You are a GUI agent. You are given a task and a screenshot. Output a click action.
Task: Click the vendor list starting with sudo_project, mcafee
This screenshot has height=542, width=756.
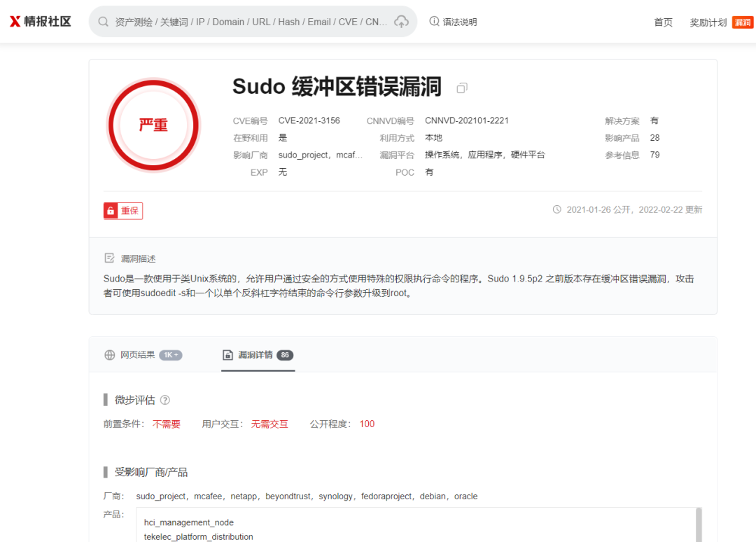tap(307, 496)
